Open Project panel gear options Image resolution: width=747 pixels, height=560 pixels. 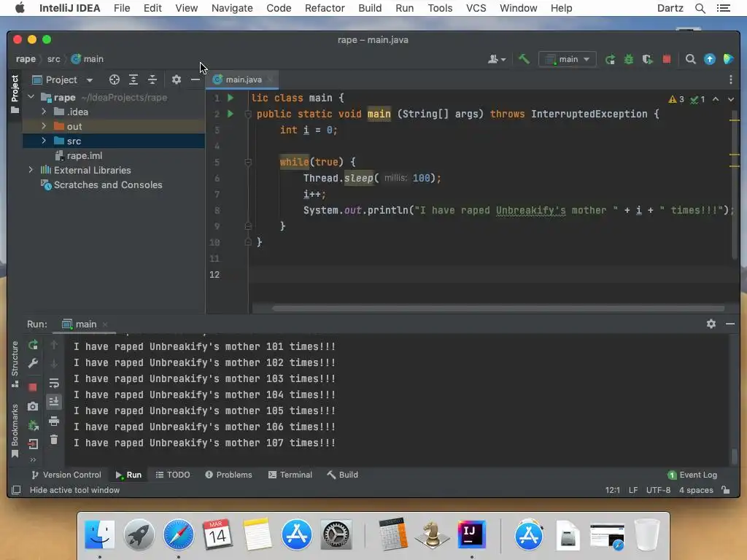coord(177,79)
